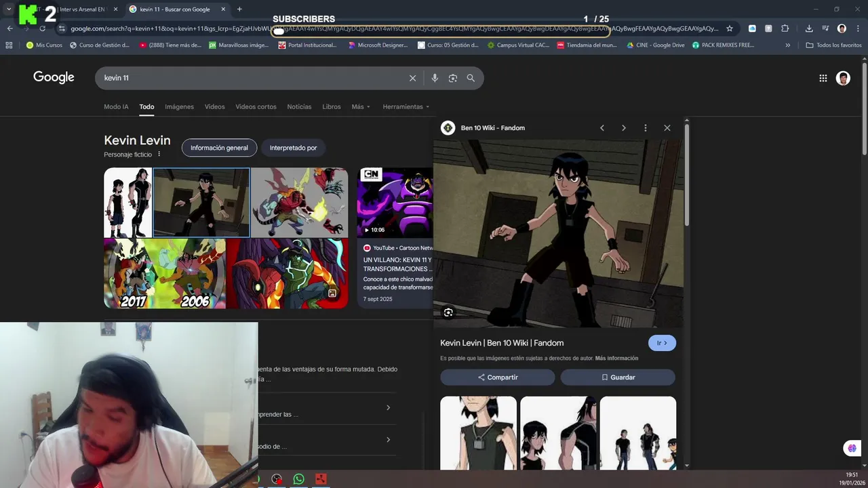
Task: Open Kevin Levin | Ben 10 Wiki title link
Action: (502, 343)
